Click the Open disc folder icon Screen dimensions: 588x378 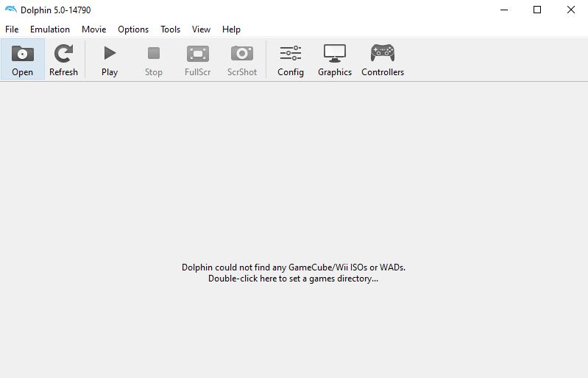22,54
